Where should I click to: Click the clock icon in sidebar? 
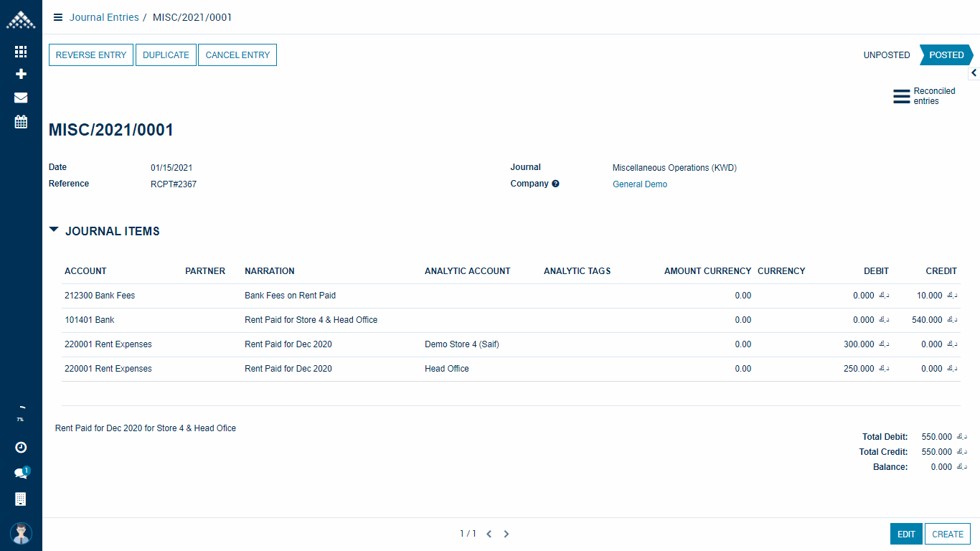point(21,448)
